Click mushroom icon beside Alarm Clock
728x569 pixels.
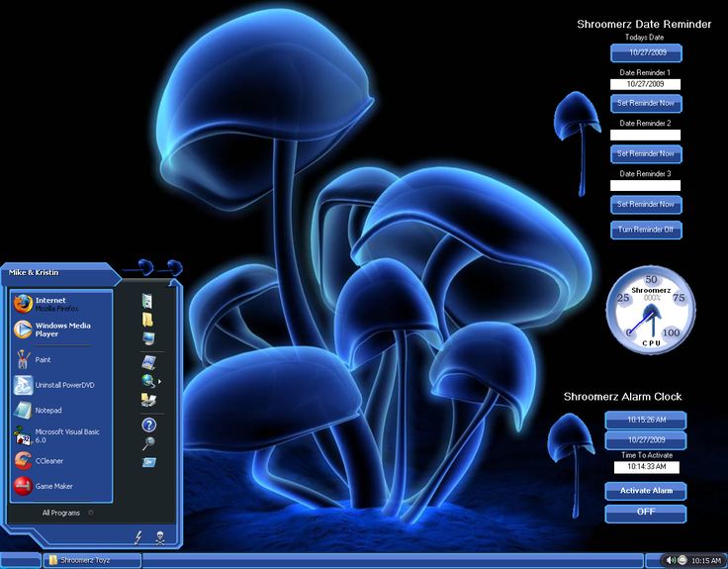(571, 464)
